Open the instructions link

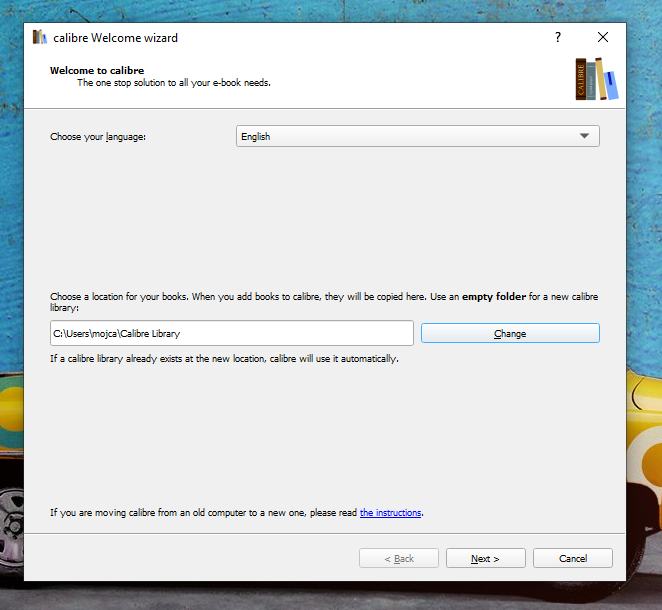pos(390,513)
